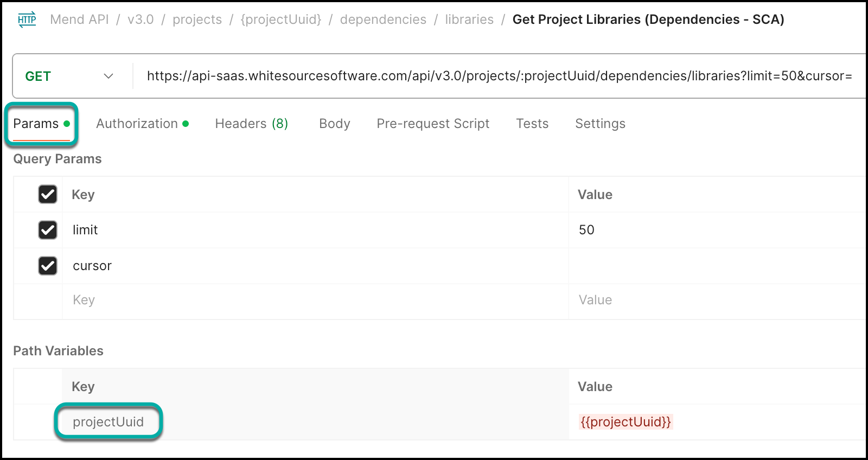Disable the cursor parameter checkbox
The height and width of the screenshot is (460, 868).
[x=48, y=266]
